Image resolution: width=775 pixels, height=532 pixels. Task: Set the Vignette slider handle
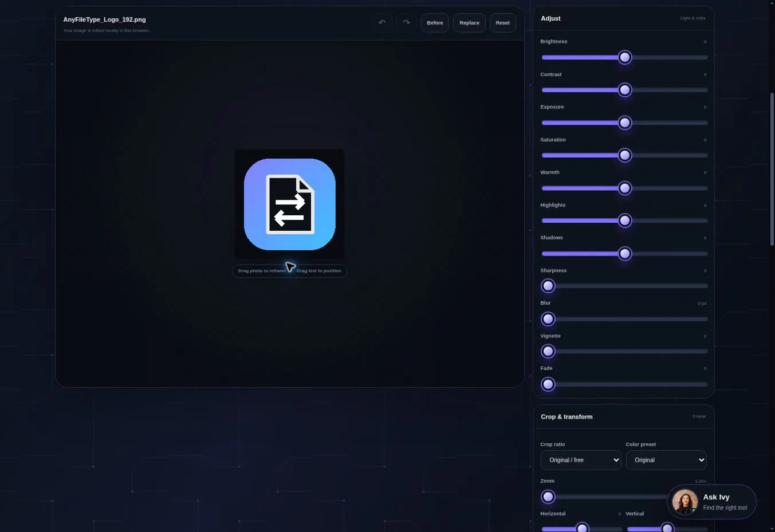548,351
